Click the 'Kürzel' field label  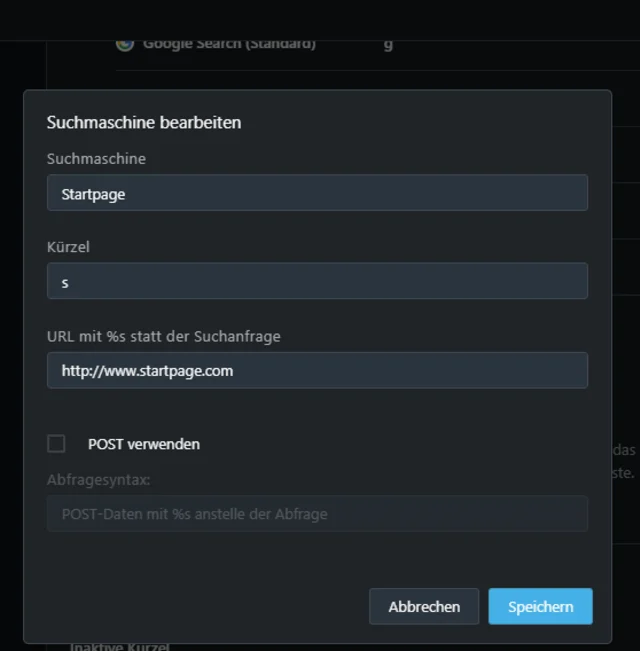pos(68,246)
